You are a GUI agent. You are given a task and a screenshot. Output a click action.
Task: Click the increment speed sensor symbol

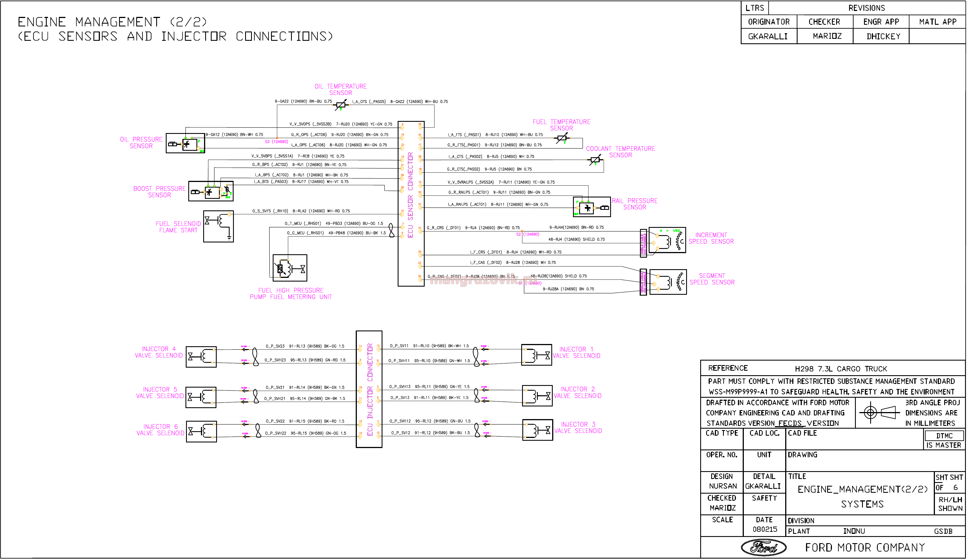(x=667, y=240)
